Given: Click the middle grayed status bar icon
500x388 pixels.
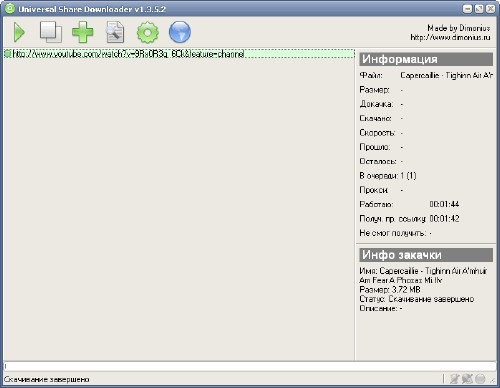Looking at the screenshot, I should pos(467,379).
